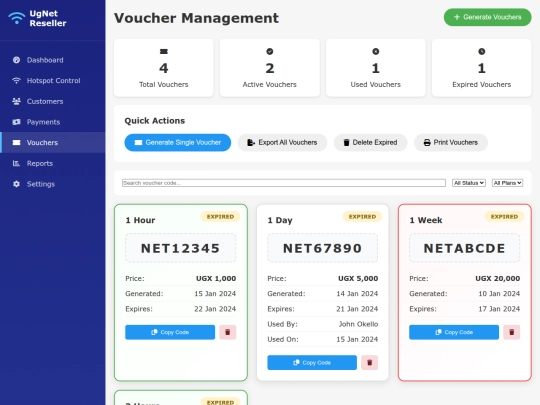Click the check icon above Active Vouchers
The width and height of the screenshot is (540, 405).
[x=270, y=52]
